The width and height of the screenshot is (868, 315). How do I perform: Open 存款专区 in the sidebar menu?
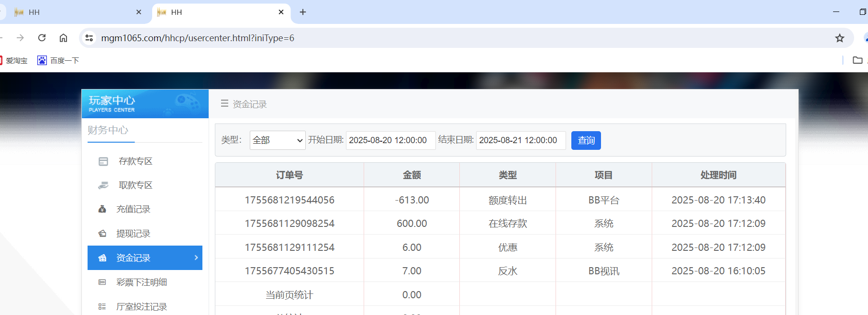[135, 161]
